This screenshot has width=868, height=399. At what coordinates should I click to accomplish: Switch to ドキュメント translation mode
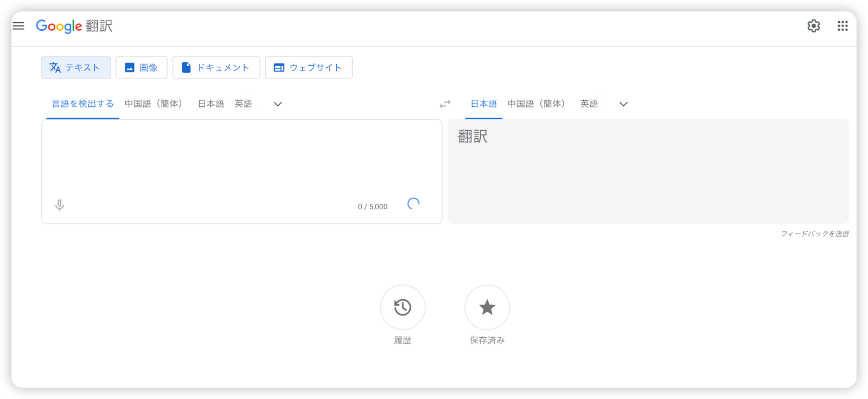pyautogui.click(x=216, y=68)
